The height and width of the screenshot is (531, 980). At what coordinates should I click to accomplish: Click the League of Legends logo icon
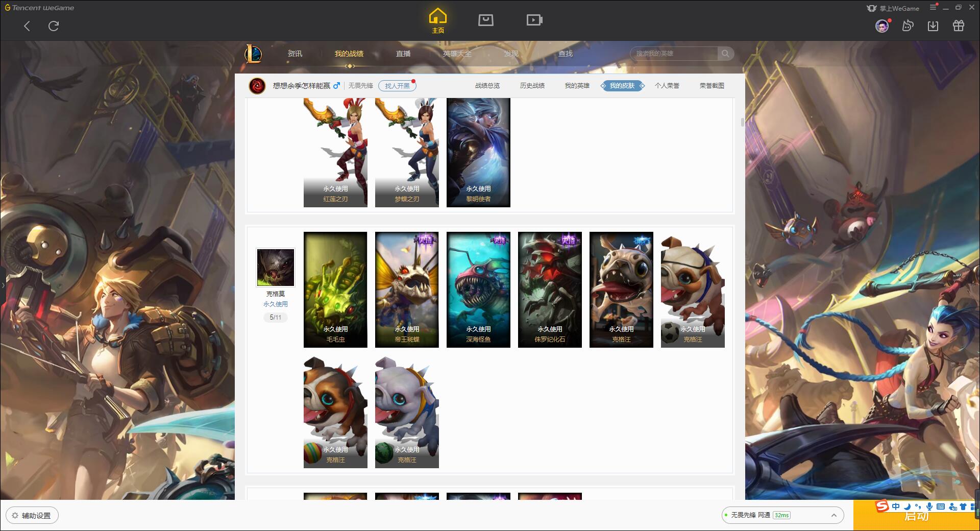(x=253, y=54)
